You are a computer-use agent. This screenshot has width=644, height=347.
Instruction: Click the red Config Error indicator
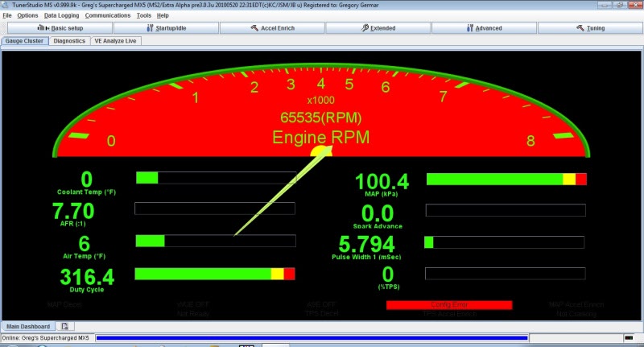coord(449,304)
